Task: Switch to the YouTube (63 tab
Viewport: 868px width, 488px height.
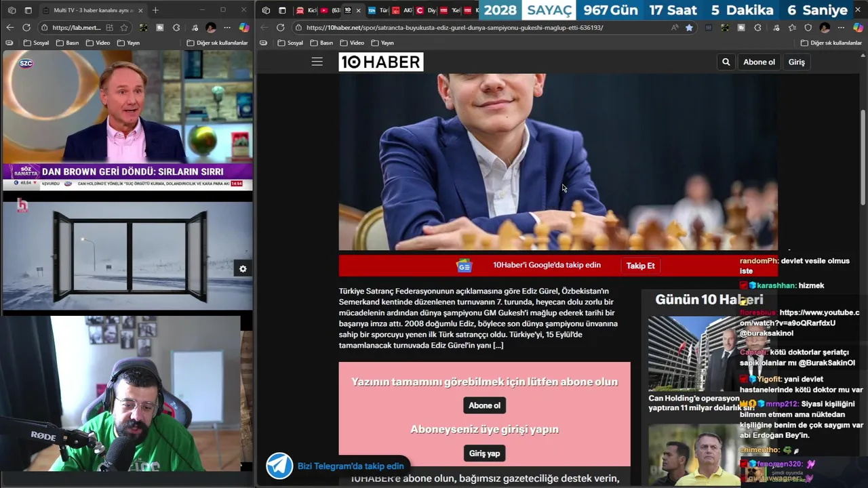Action: coord(330,10)
